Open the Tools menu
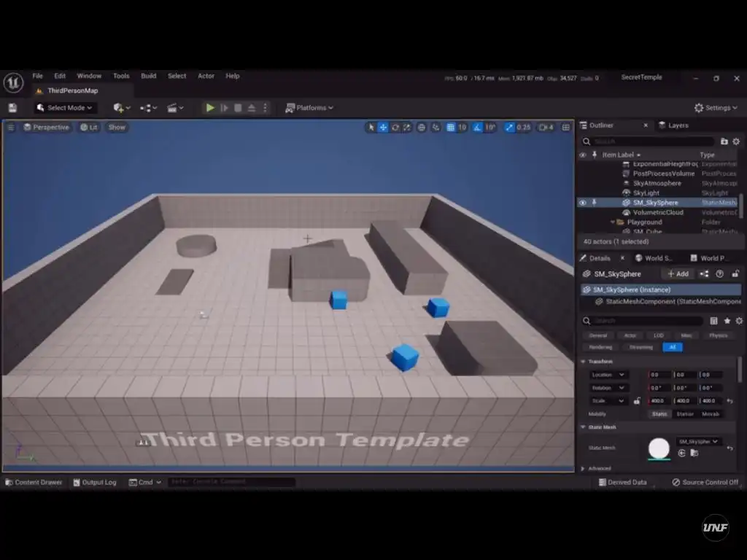 (121, 76)
